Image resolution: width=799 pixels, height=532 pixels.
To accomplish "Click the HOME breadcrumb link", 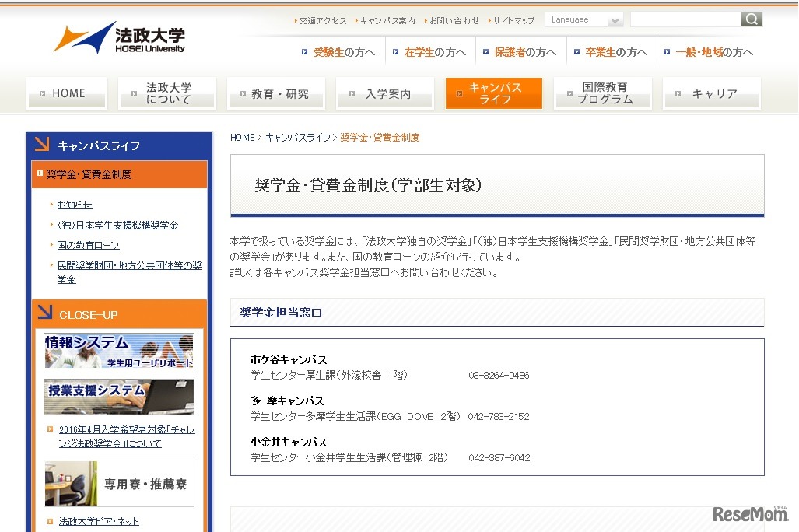I will click(240, 136).
